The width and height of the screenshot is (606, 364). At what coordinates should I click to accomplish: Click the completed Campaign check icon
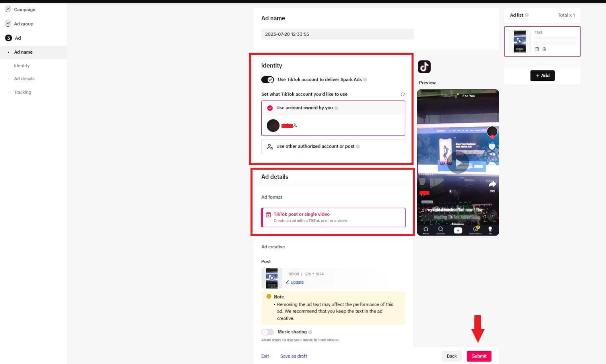(x=8, y=9)
